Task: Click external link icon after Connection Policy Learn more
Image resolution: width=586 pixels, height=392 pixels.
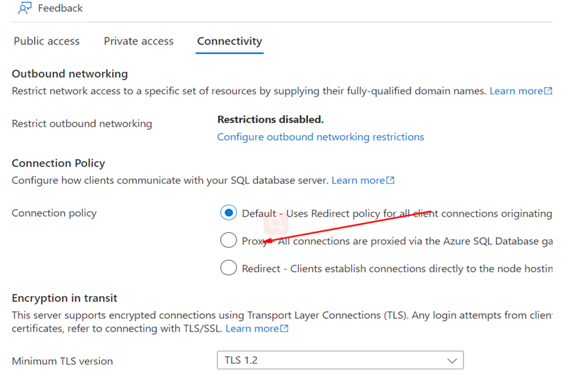Action: (390, 180)
